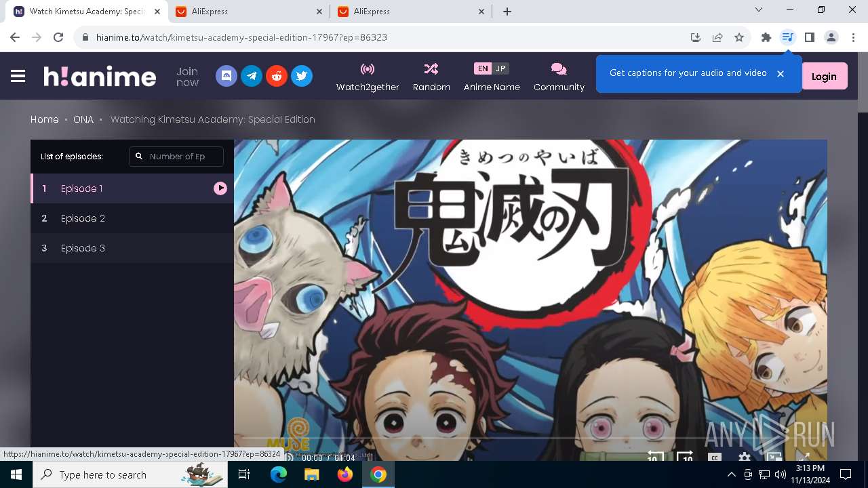The image size is (868, 488).
Task: Open Task View on the taskbar
Action: [244, 474]
